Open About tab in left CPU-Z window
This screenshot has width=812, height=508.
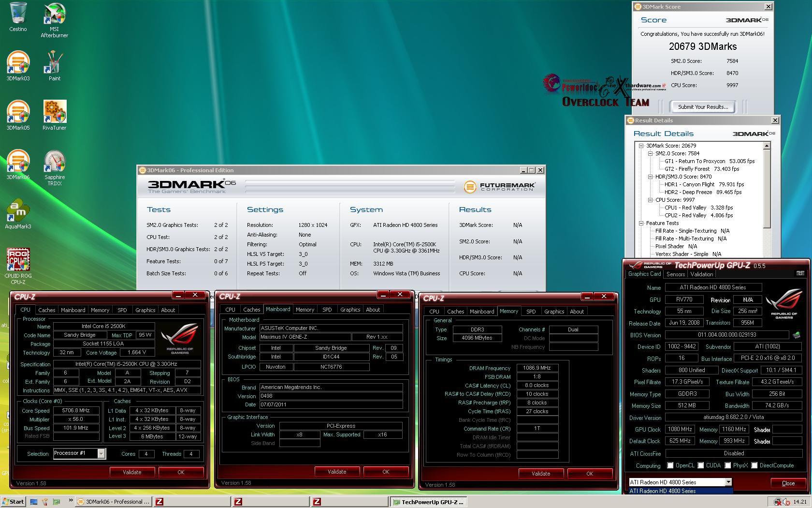click(168, 310)
